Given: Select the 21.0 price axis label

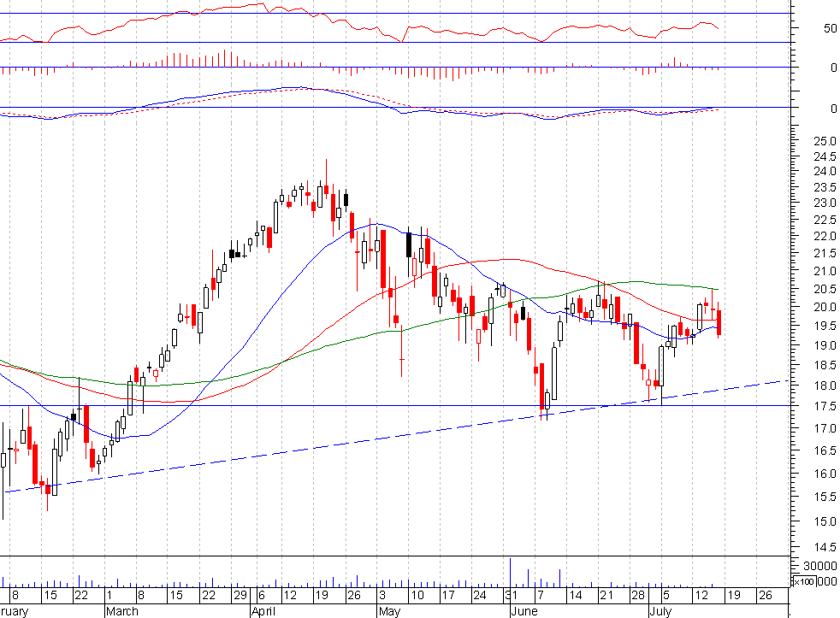Looking at the screenshot, I should click(x=825, y=272).
